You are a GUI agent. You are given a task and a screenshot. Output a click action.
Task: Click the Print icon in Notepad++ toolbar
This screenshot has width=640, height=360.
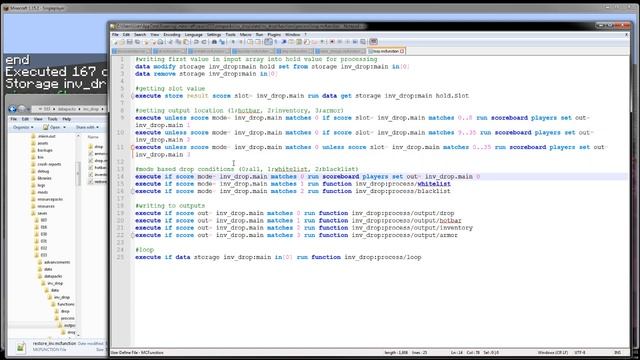tap(161, 42)
